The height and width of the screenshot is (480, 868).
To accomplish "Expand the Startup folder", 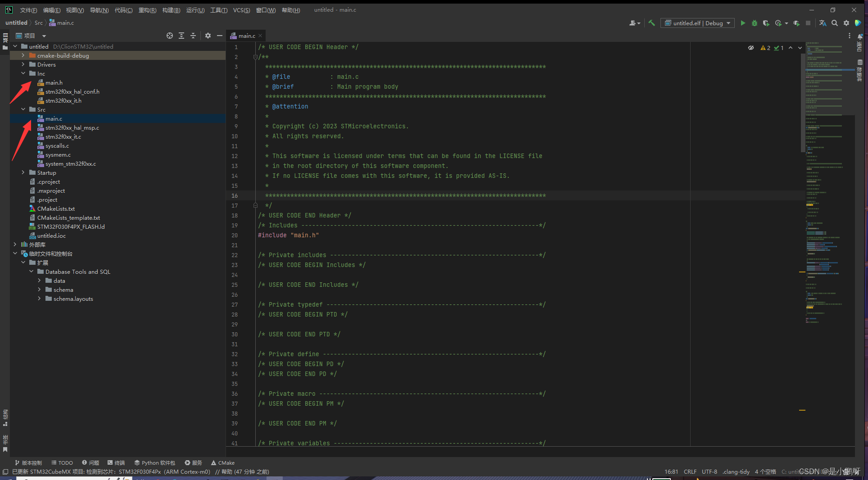I will [23, 172].
